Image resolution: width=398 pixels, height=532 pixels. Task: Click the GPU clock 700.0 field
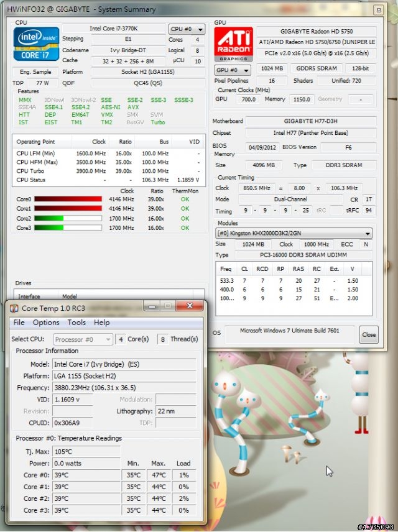[249, 99]
